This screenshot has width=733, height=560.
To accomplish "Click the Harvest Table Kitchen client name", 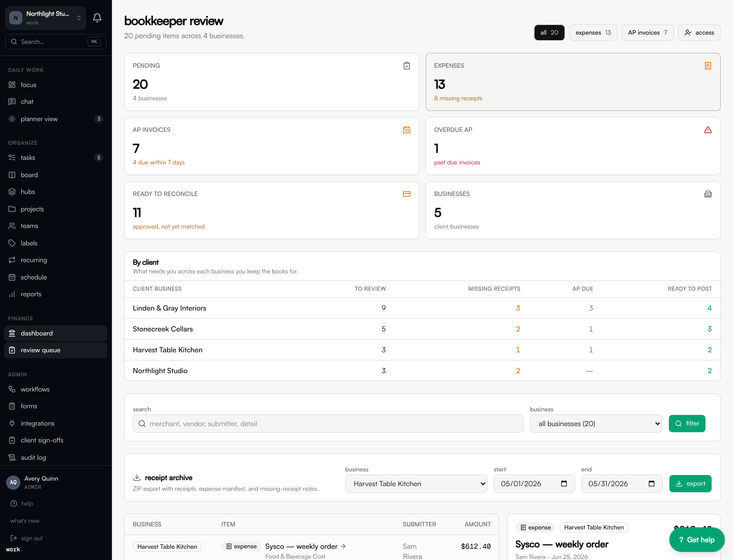I will click(x=168, y=350).
